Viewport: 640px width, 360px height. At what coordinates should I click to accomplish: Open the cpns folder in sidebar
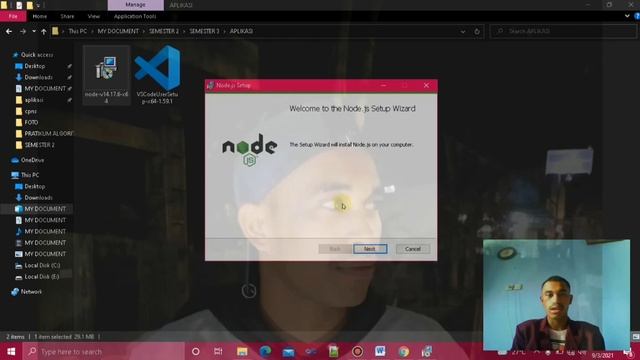point(31,111)
